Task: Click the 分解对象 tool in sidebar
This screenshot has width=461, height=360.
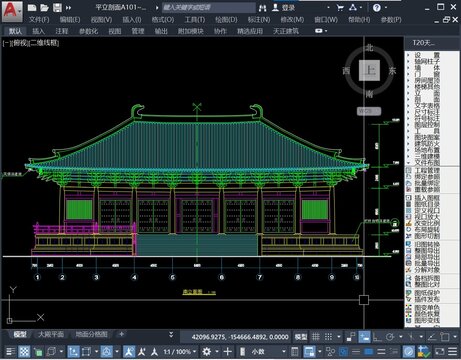Action: 423,270
